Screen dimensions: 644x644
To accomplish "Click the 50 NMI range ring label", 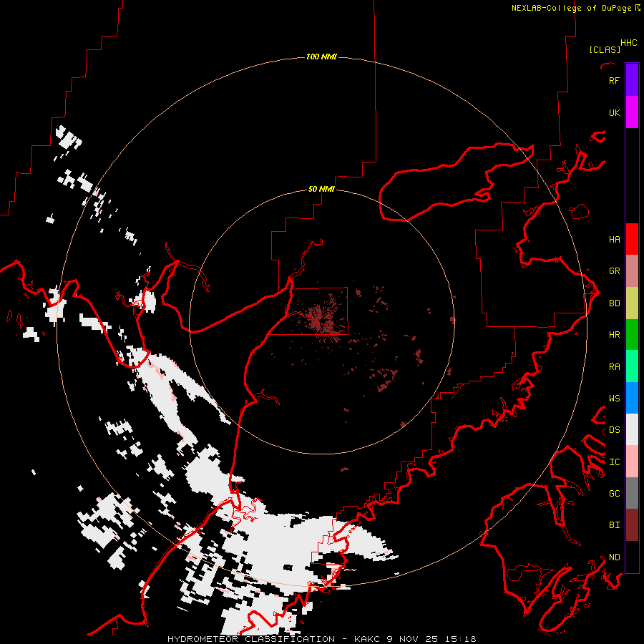I will 321,190.
